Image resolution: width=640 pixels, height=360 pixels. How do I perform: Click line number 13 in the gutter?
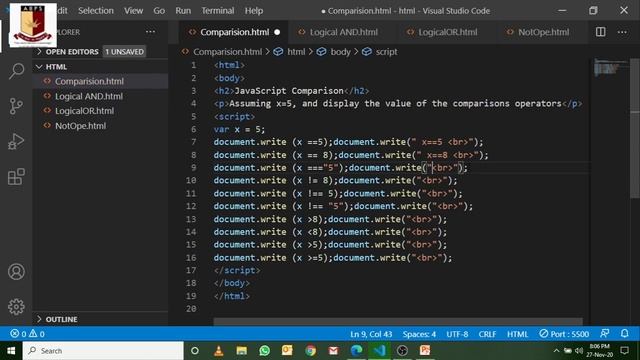[191, 219]
